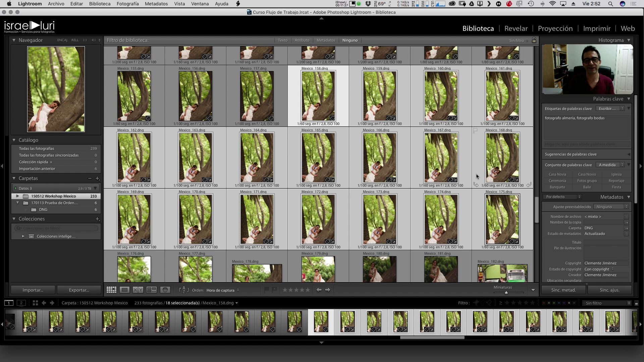
Task: Click the select next photo arrow
Action: pos(328,290)
